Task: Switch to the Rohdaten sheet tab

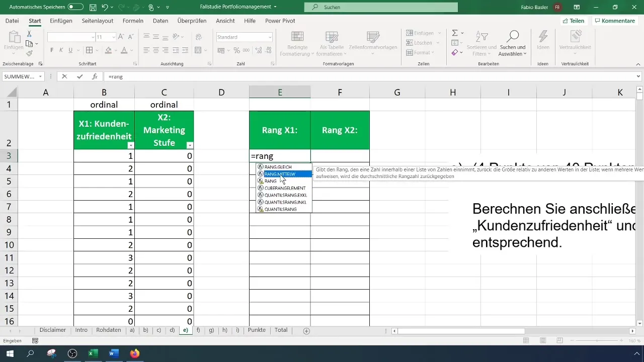Action: click(109, 330)
